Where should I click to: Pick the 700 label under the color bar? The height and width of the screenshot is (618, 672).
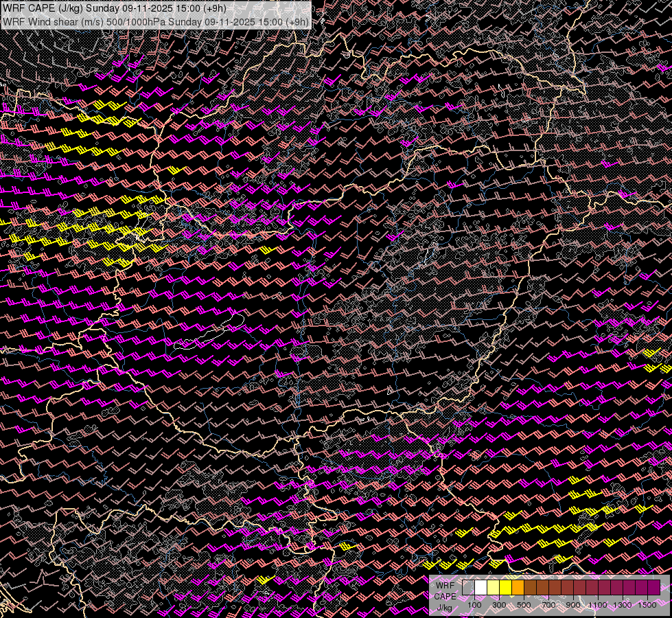click(548, 605)
